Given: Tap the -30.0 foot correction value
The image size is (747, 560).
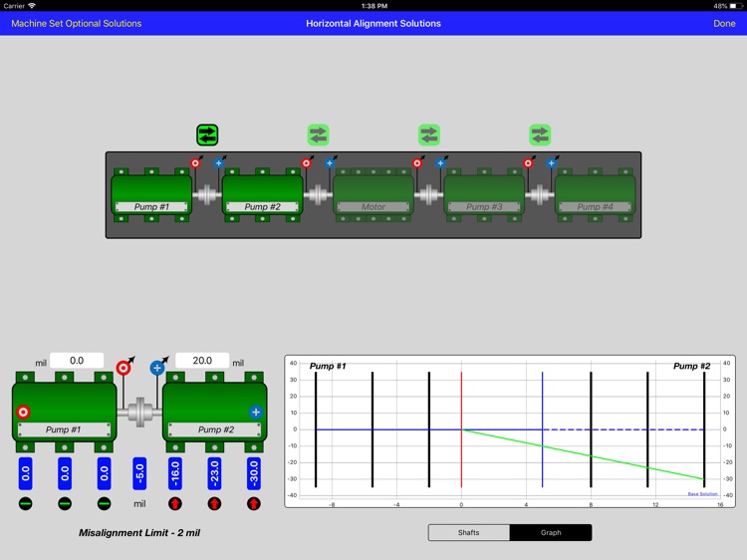Looking at the screenshot, I should 254,473.
